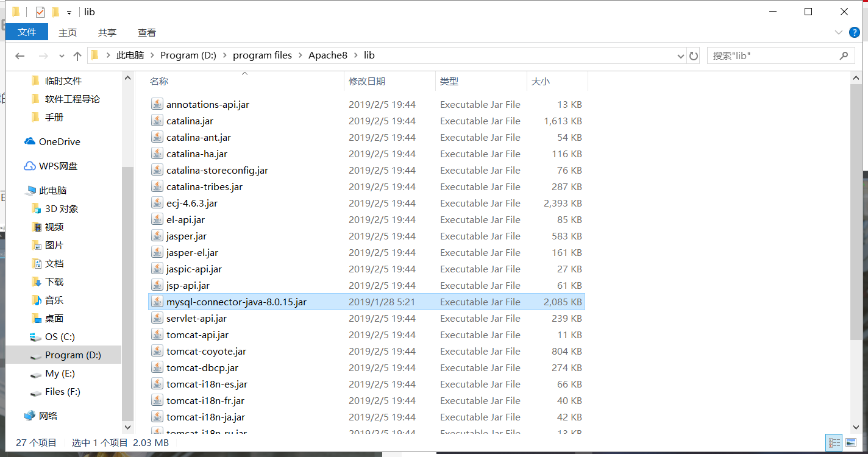The image size is (868, 457).
Task: Select the tomcat-coyote.jar file name
Action: pos(206,351)
